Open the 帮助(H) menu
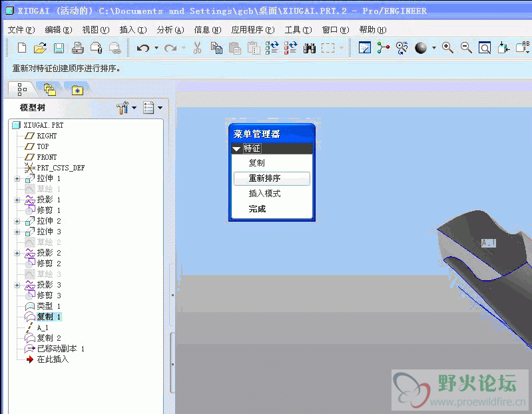This screenshot has width=532, height=414. (373, 30)
